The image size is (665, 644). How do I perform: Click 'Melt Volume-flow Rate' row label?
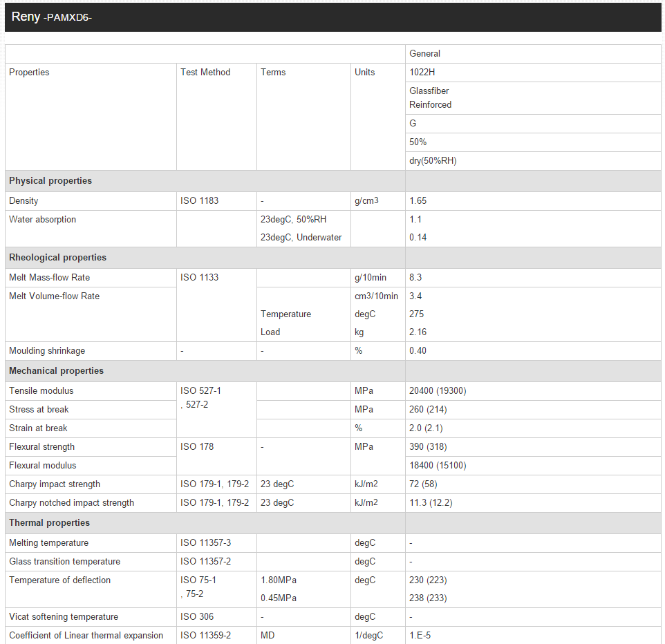pyautogui.click(x=54, y=296)
